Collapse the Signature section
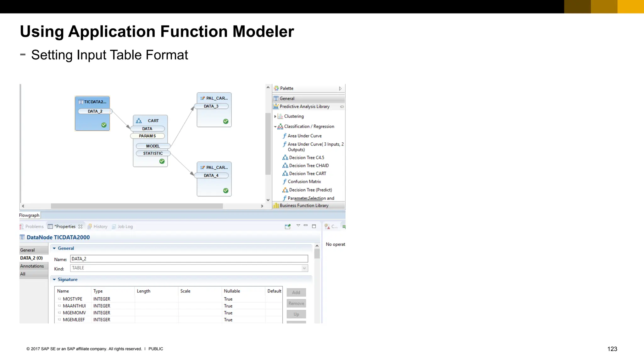The image size is (644, 362). point(54,279)
